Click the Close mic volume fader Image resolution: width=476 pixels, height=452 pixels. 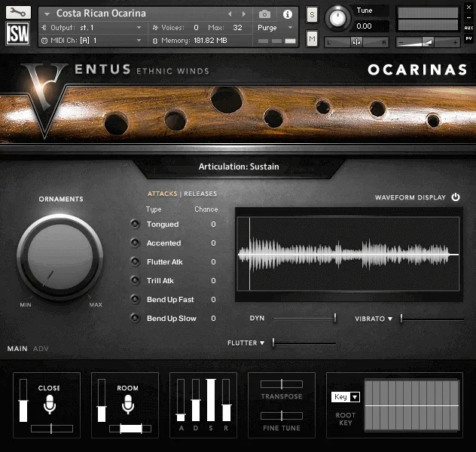tap(23, 400)
